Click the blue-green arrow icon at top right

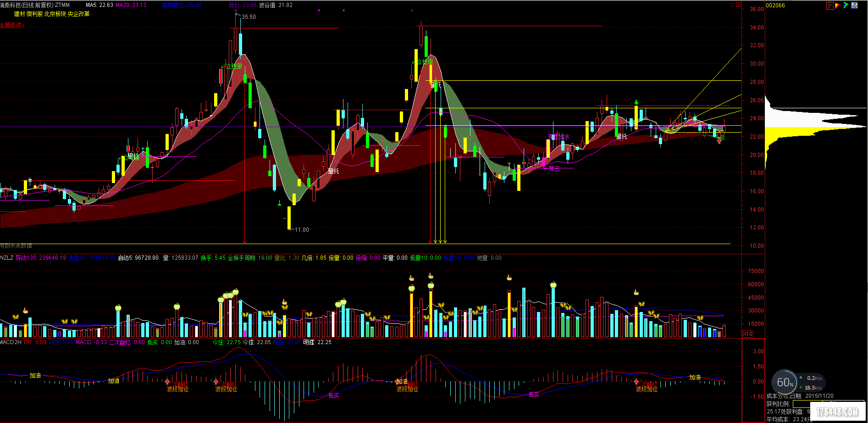coord(846,6)
